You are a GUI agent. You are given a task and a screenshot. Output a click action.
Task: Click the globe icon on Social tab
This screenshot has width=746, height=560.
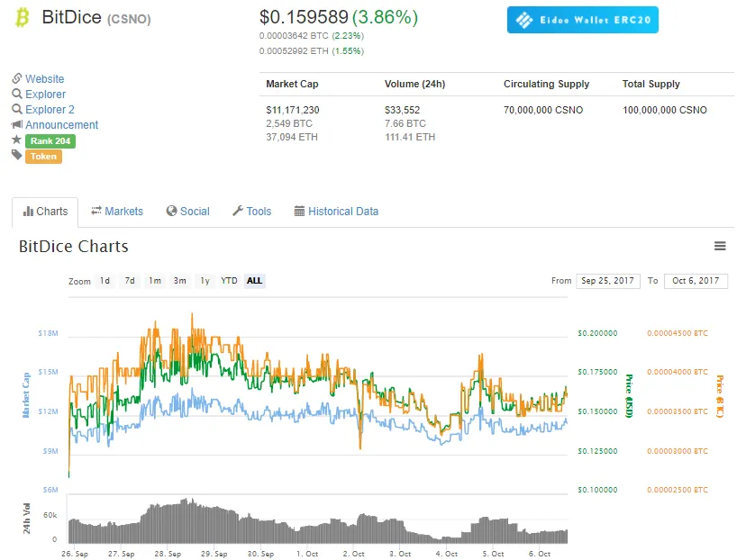point(171,211)
